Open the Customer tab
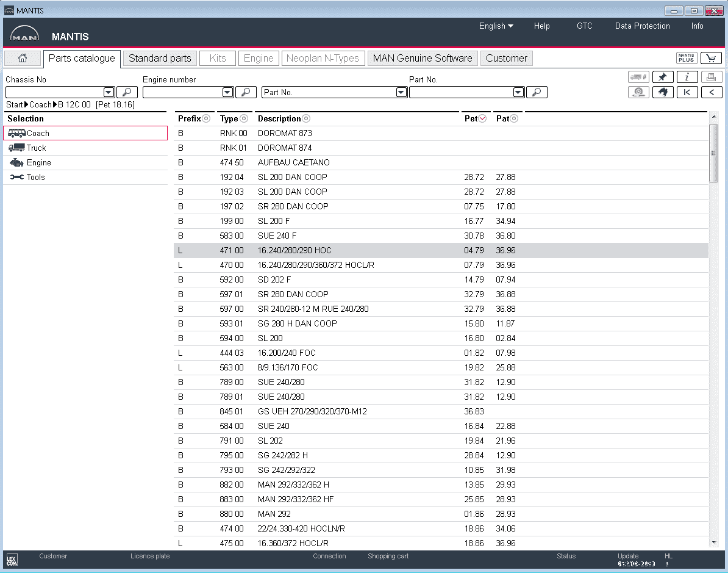The height and width of the screenshot is (573, 728). 507,58
